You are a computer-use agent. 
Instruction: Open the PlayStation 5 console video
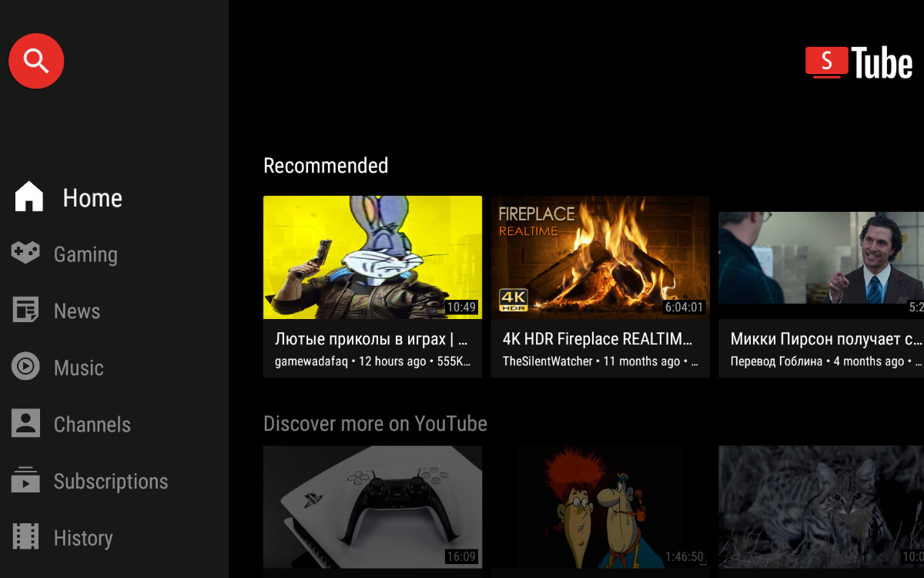coord(373,506)
